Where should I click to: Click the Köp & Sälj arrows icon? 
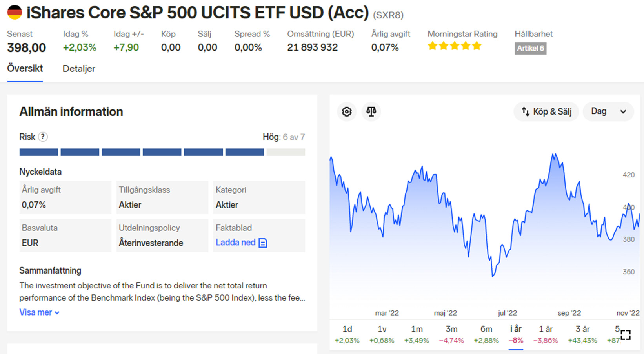[x=526, y=112]
